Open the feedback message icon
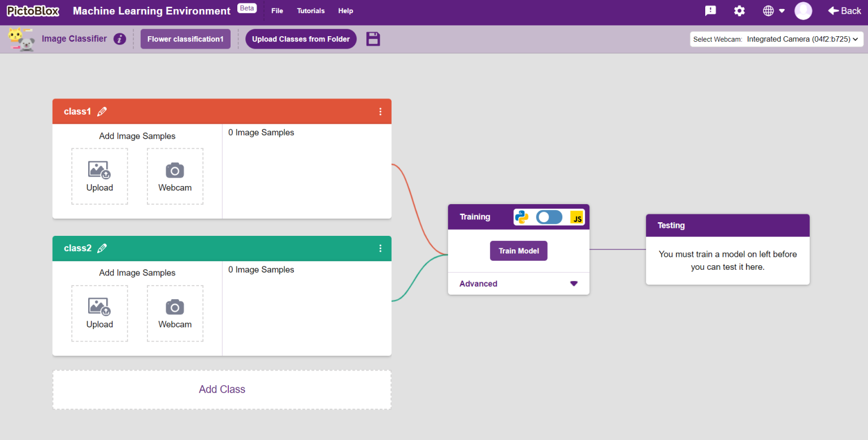The height and width of the screenshot is (440, 868). [710, 11]
